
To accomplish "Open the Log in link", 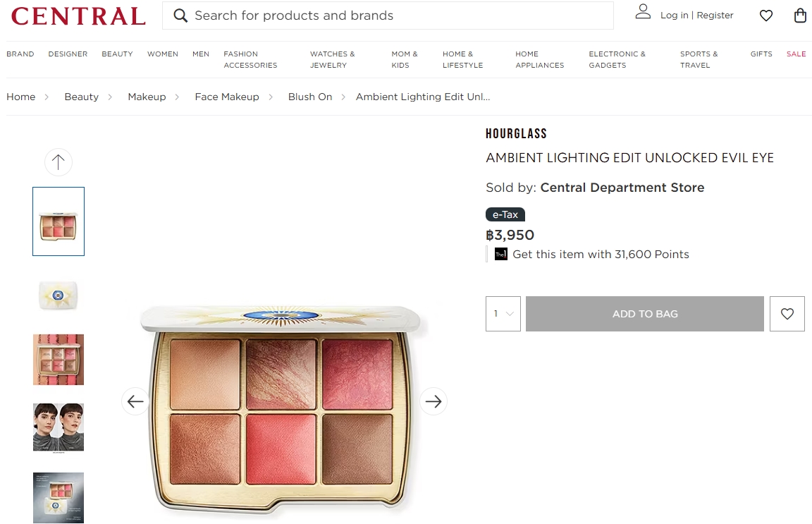I will pos(674,15).
